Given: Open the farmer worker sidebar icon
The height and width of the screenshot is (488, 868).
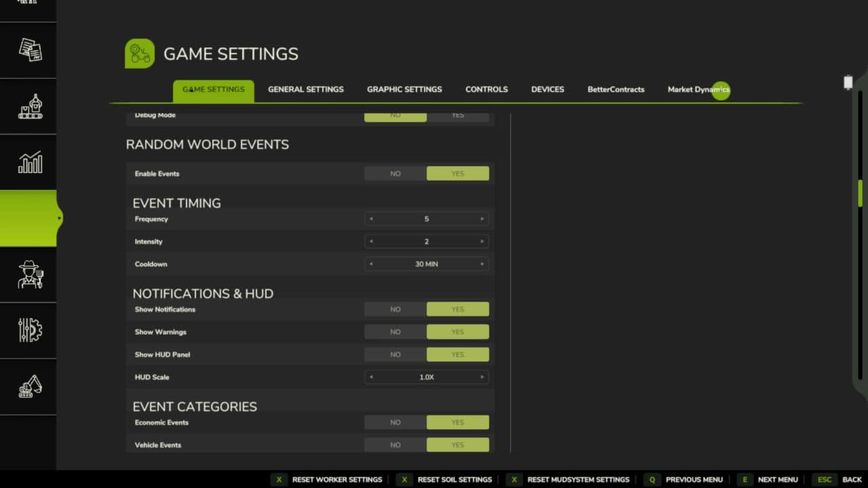Looking at the screenshot, I should pos(30,274).
